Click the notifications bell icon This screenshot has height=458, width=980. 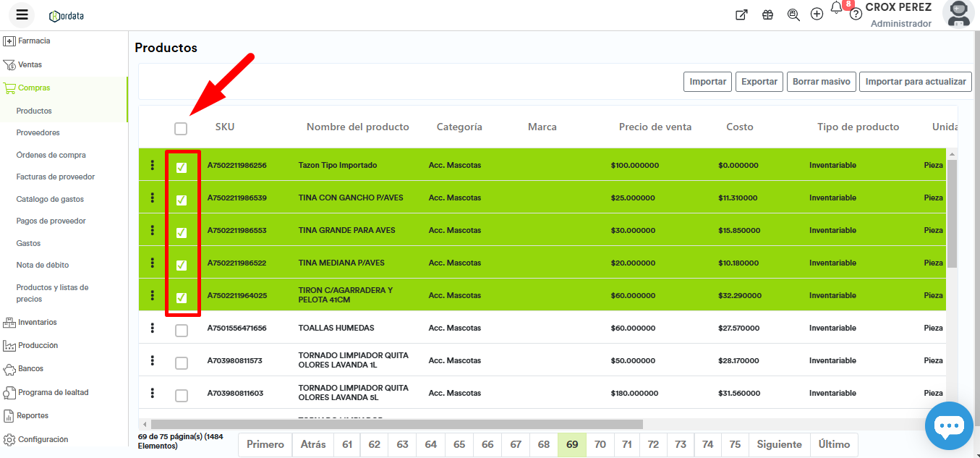click(x=836, y=9)
